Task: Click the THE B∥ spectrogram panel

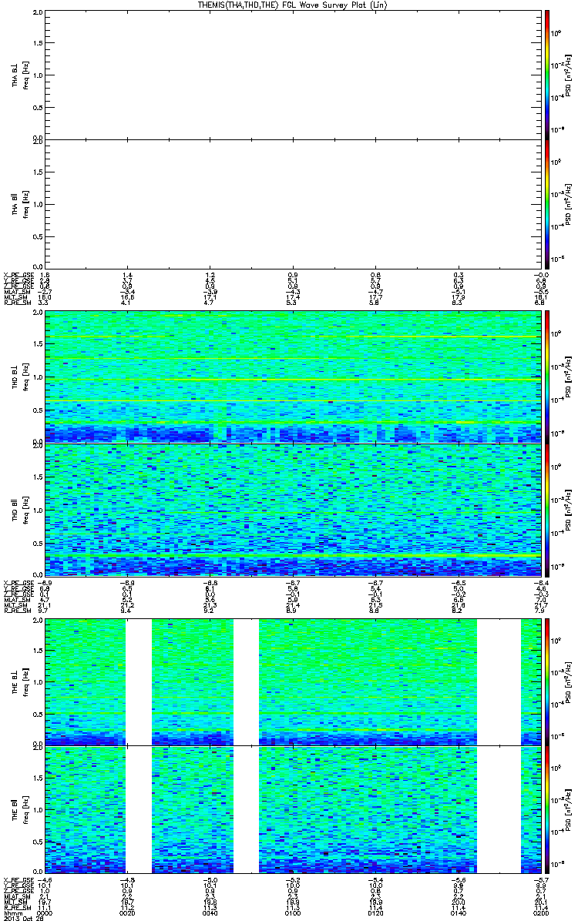Action: point(292,809)
